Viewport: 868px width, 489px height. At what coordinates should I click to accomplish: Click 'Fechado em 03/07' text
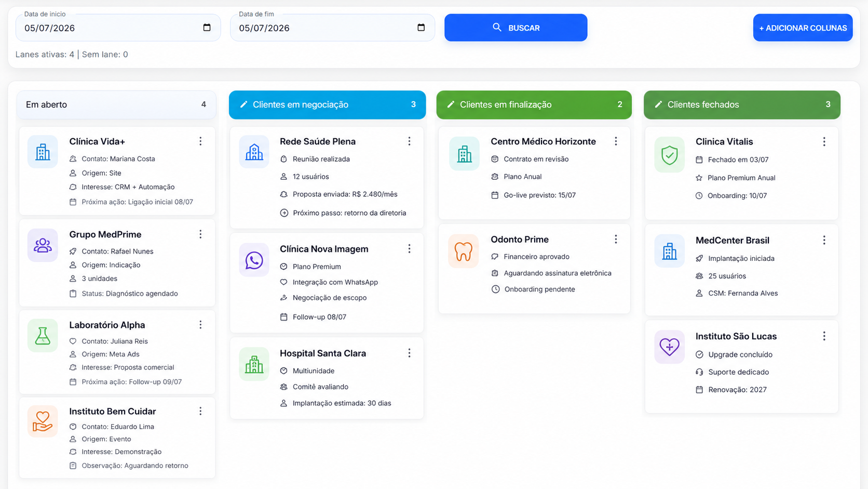[738, 160]
